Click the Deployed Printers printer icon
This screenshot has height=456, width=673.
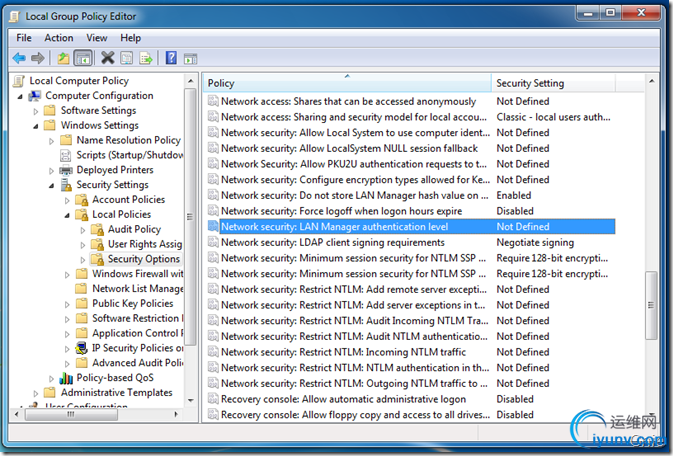pyautogui.click(x=66, y=170)
